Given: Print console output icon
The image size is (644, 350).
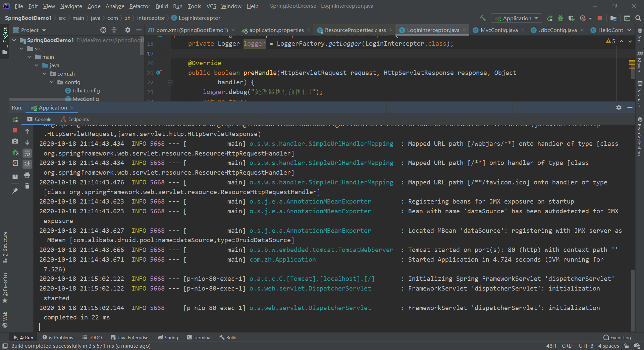Looking at the screenshot, I should click(x=27, y=175).
